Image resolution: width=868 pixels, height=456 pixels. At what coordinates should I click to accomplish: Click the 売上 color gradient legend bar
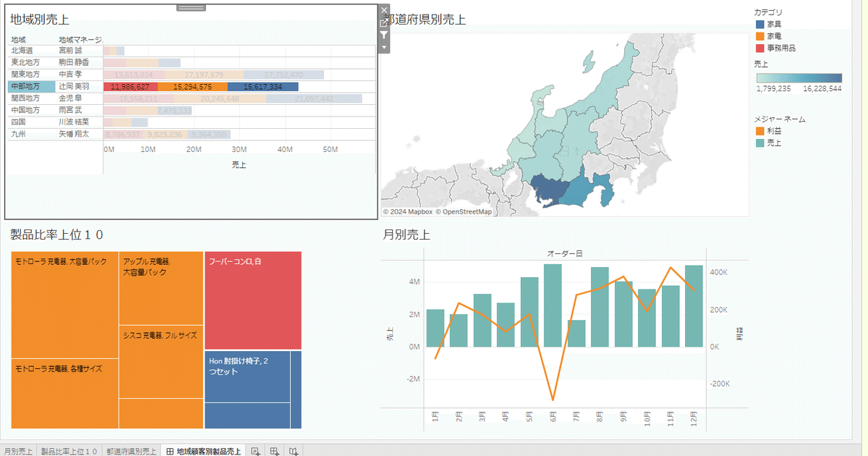(x=799, y=78)
